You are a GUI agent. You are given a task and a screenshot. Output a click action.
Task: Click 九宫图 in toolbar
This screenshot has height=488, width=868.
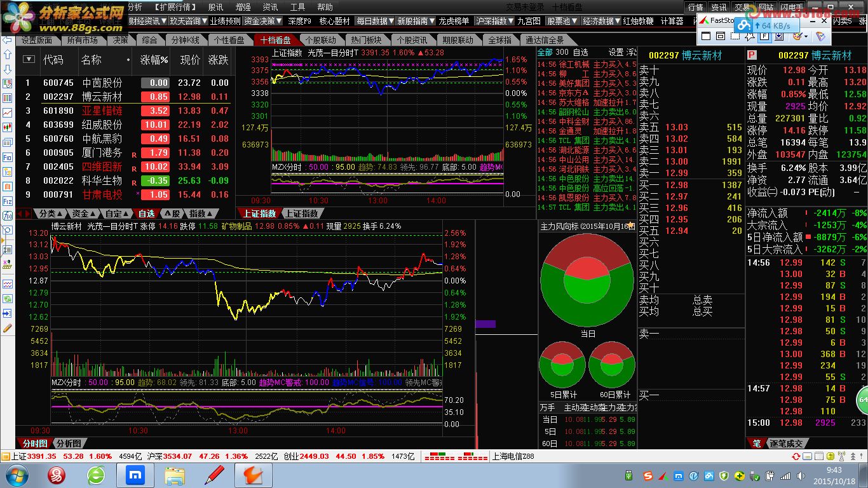(x=529, y=21)
